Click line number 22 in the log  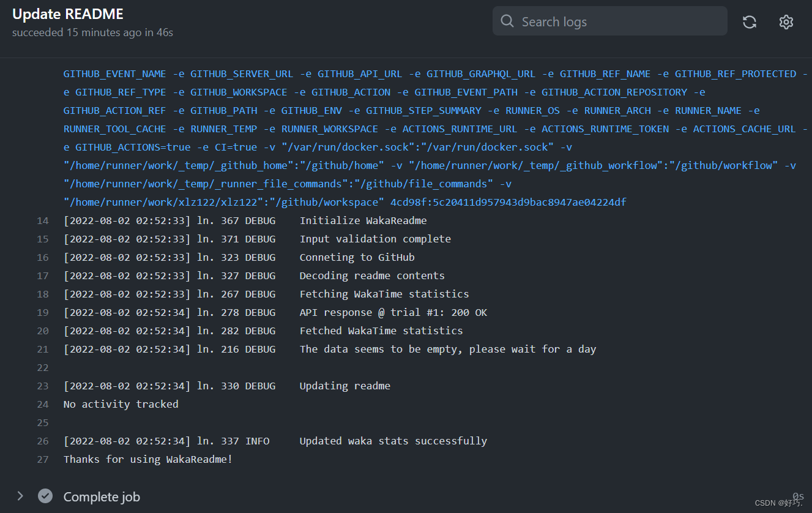coord(42,368)
